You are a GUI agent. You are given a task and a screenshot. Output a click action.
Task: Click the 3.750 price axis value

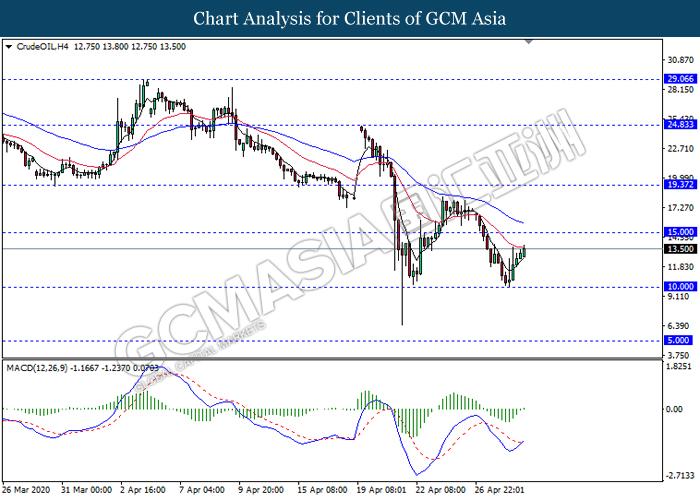[679, 355]
